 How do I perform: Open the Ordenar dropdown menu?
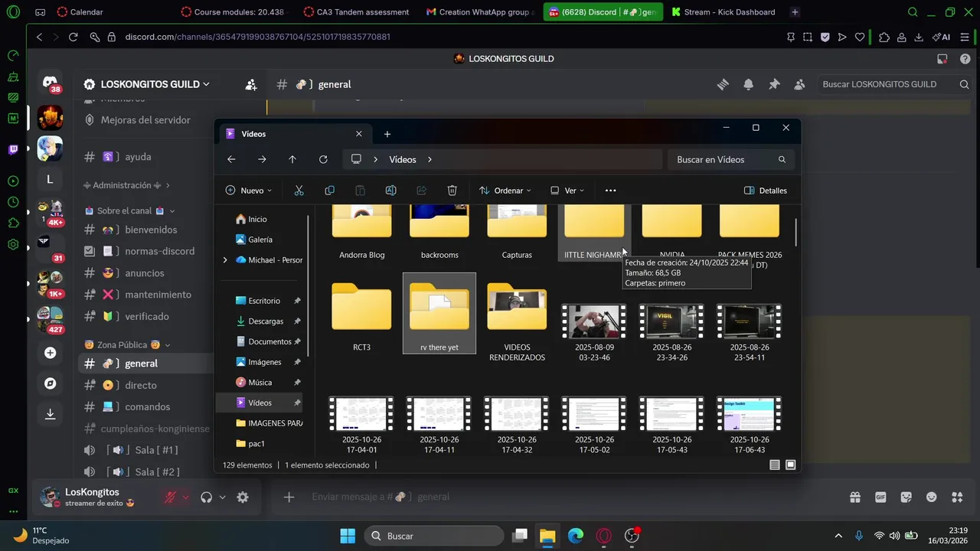(x=505, y=191)
